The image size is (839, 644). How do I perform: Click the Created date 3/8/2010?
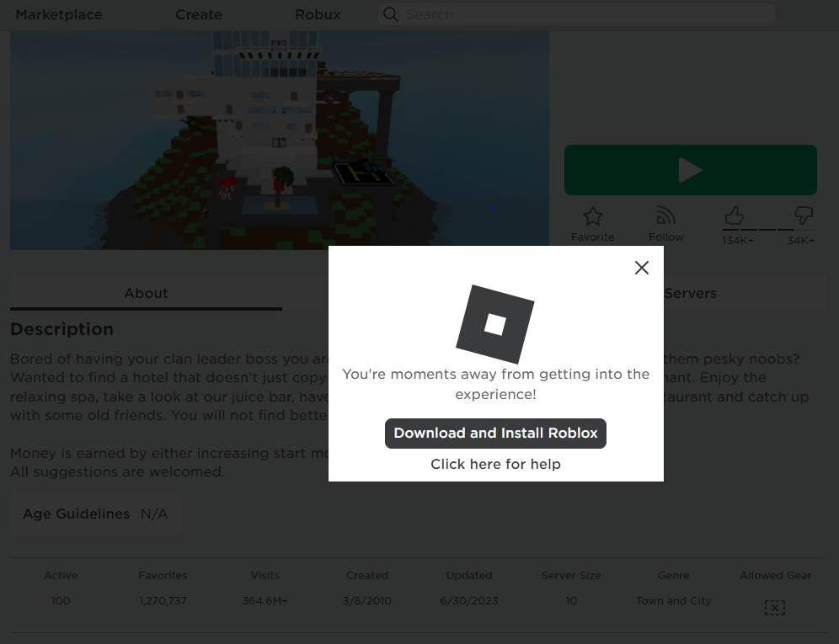point(367,601)
